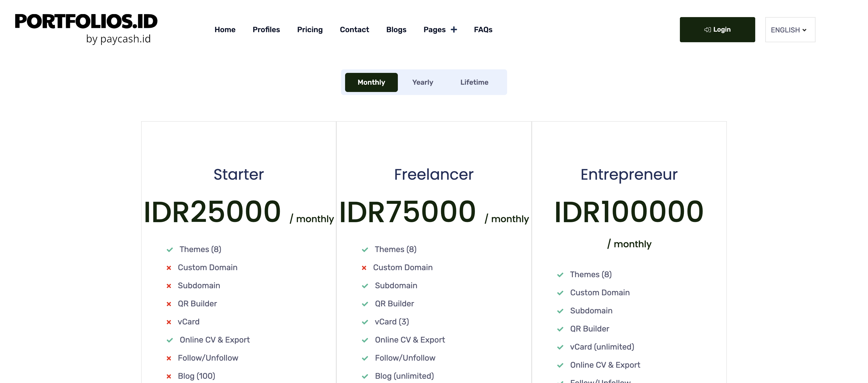868x383 pixels.
Task: Click the red X beside Starter QR Builder
Action: pyautogui.click(x=169, y=304)
